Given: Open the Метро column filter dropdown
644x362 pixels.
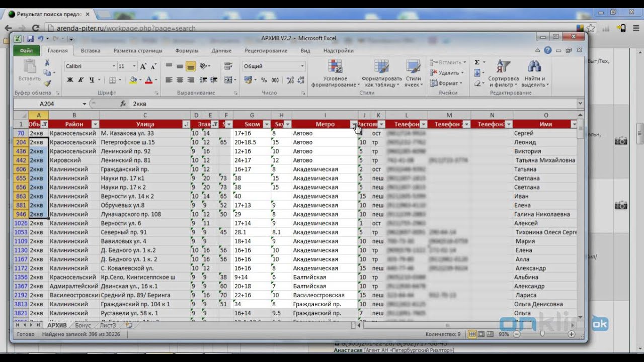Looking at the screenshot, I should (x=354, y=124).
